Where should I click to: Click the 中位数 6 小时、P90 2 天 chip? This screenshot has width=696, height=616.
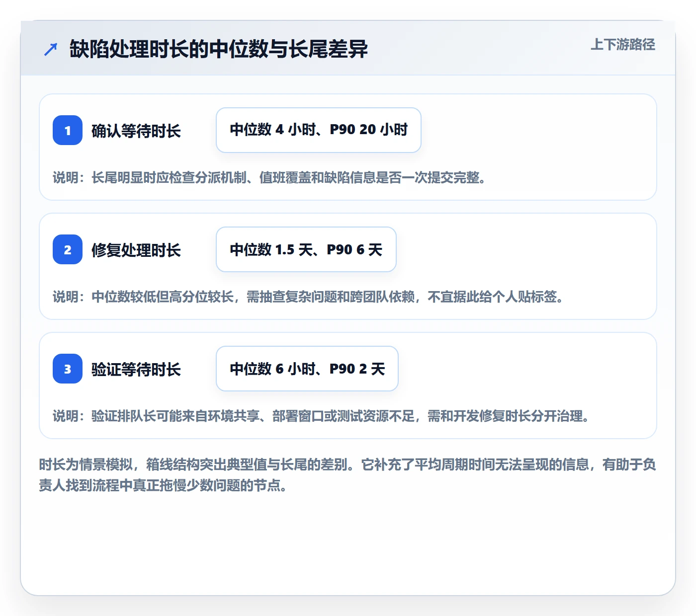[307, 369]
